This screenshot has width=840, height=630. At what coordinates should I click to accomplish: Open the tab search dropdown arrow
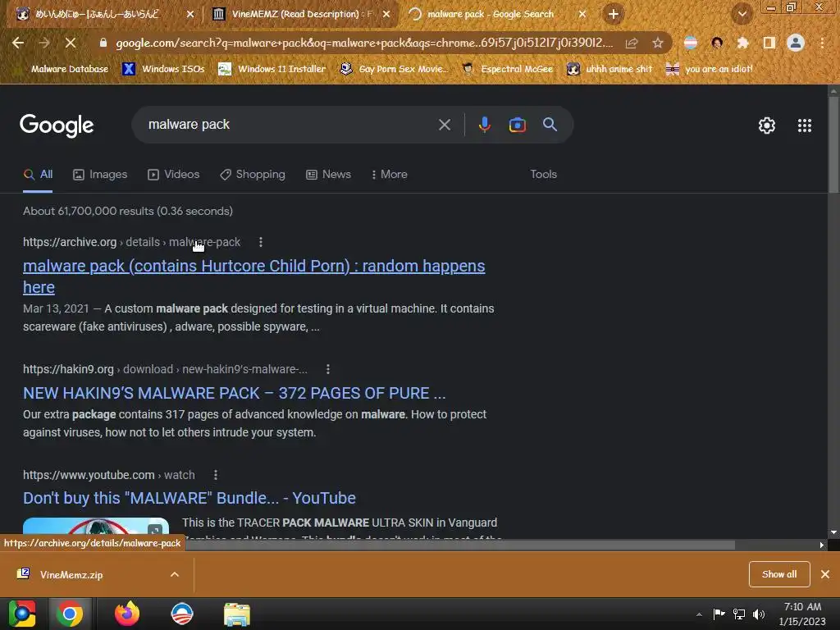pyautogui.click(x=742, y=14)
